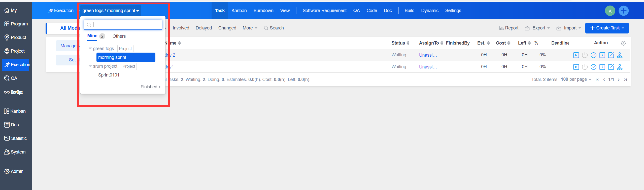Open DevOps from the left sidebar
644x190 pixels.
[14, 92]
